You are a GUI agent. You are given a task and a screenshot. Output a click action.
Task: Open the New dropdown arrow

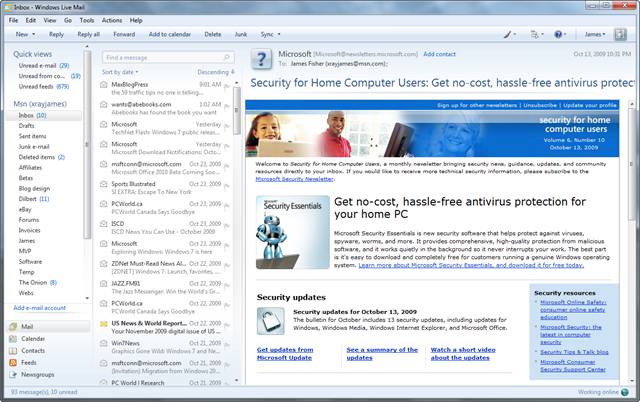(x=33, y=35)
